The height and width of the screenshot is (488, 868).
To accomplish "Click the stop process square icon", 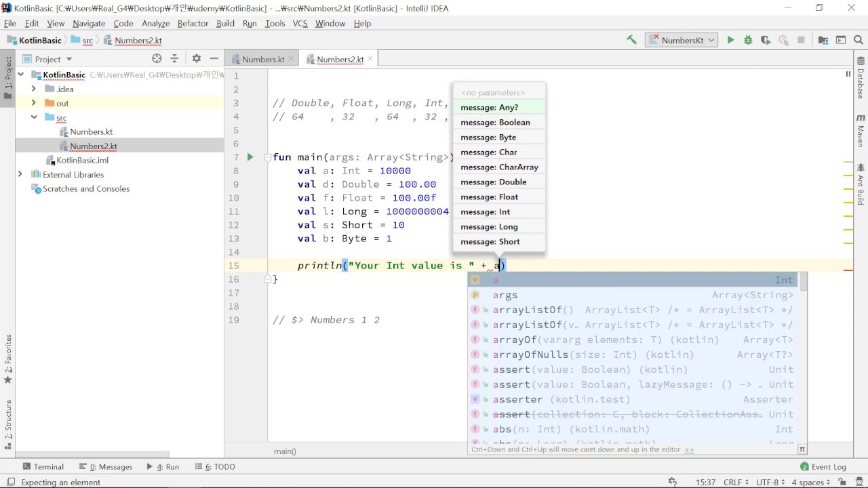I will coord(801,40).
